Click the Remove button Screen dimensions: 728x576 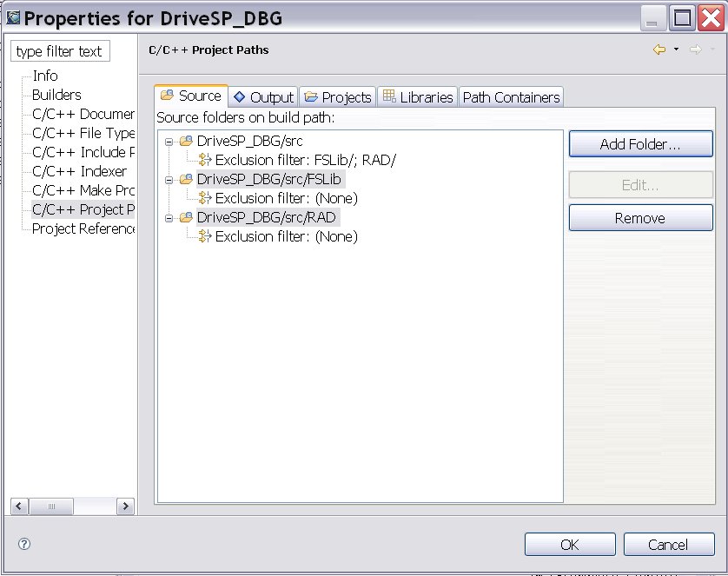641,218
